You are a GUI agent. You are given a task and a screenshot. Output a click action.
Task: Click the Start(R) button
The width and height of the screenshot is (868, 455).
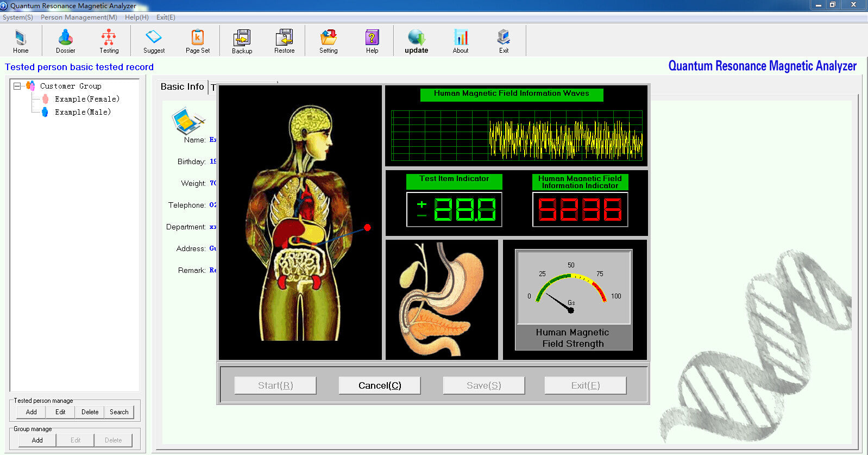click(275, 385)
